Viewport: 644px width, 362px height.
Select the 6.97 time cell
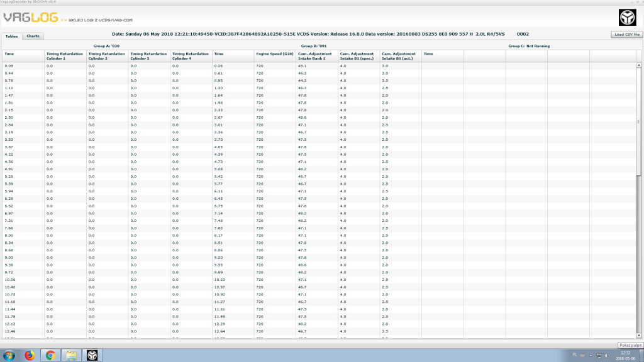pyautogui.click(x=9, y=214)
